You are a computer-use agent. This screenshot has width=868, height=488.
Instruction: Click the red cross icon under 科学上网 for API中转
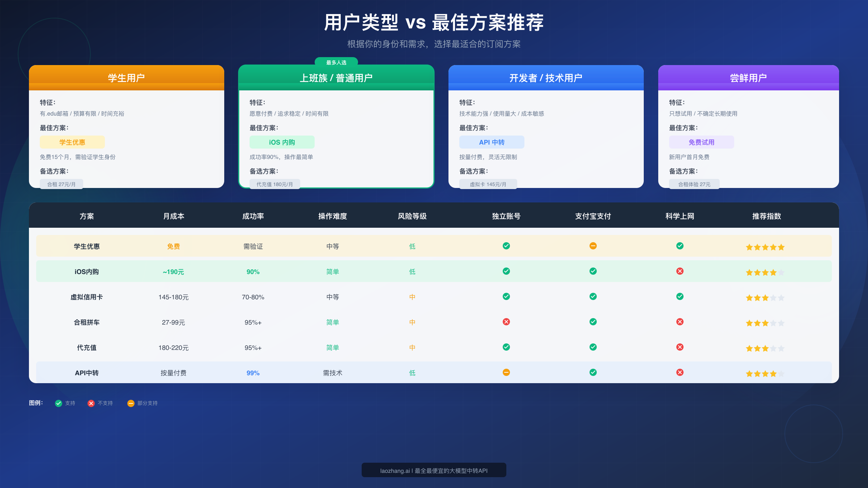(680, 373)
